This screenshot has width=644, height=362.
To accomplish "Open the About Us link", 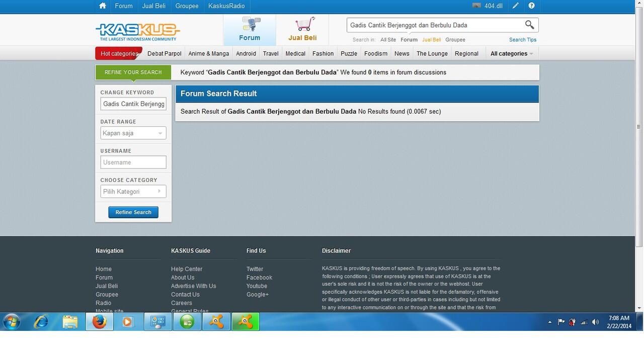I will click(183, 278).
